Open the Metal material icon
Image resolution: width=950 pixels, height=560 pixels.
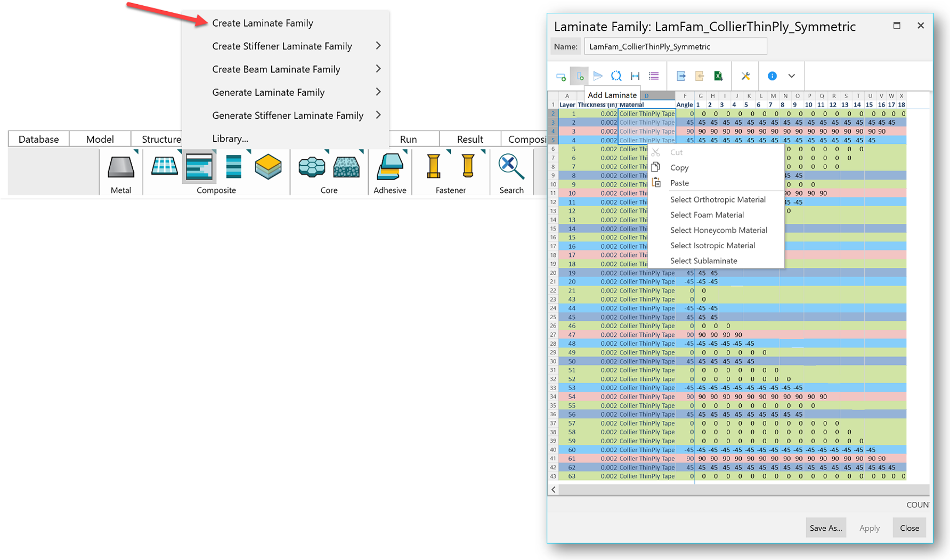(x=121, y=167)
